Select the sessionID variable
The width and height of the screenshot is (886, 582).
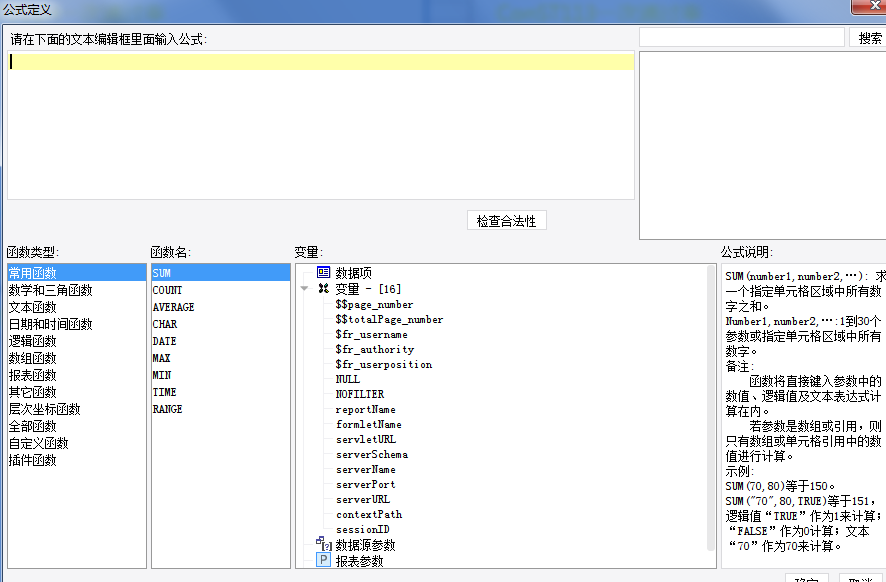362,529
